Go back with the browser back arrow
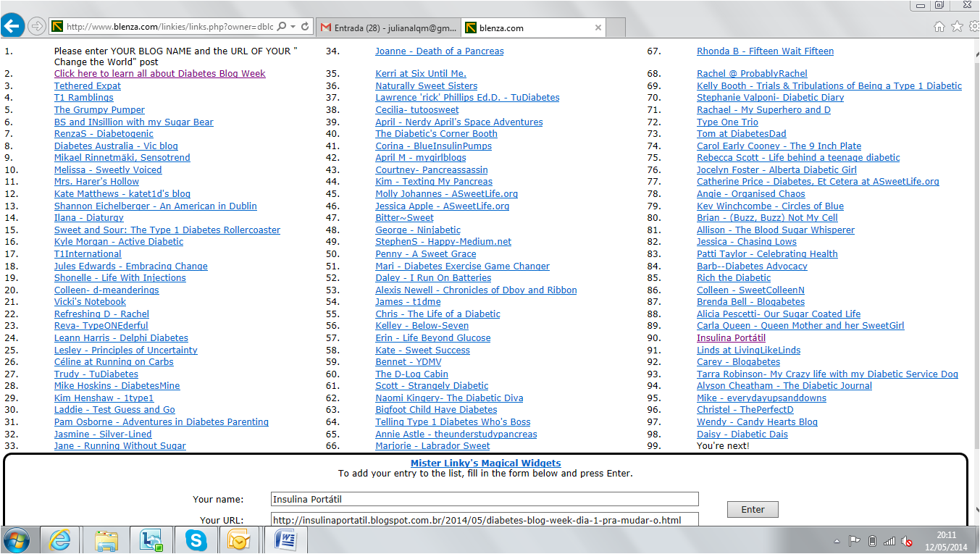Screen dimensions: 980x554 [12, 27]
